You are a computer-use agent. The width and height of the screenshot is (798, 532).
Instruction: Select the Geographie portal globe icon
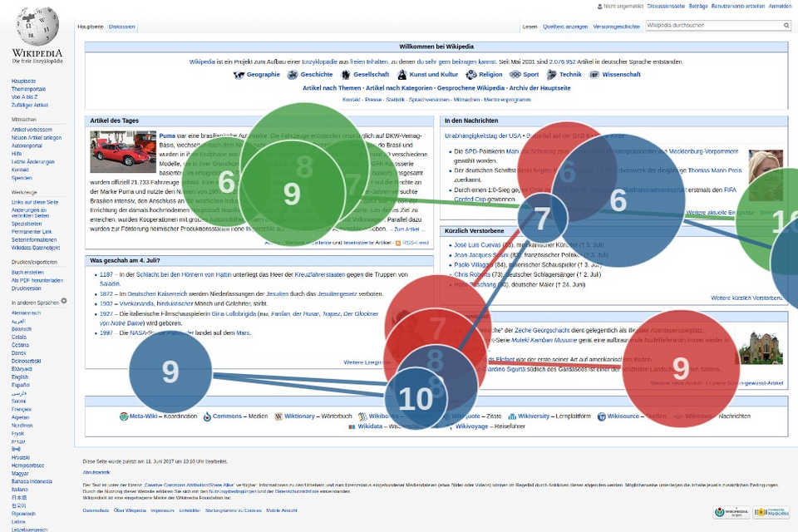click(240, 74)
